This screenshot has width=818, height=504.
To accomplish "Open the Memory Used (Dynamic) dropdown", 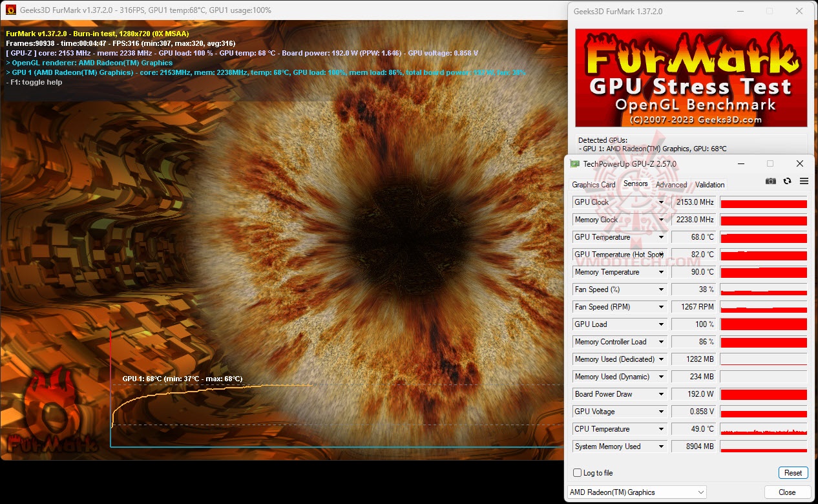I will click(661, 377).
